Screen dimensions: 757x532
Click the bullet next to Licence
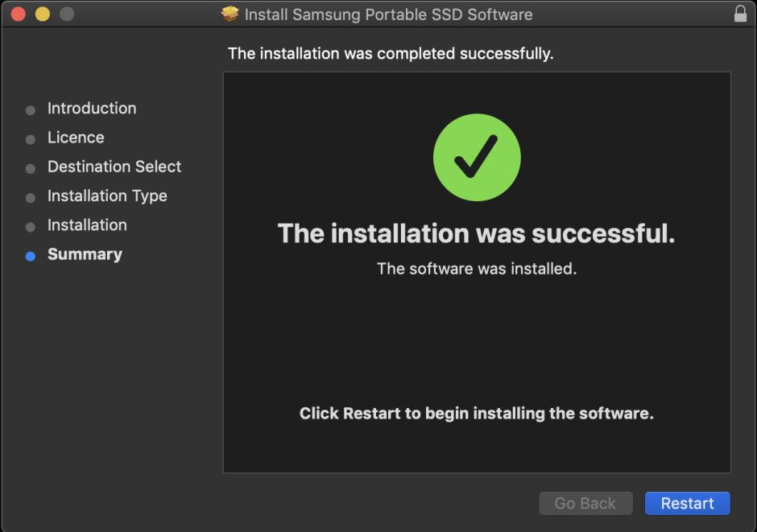tap(31, 138)
